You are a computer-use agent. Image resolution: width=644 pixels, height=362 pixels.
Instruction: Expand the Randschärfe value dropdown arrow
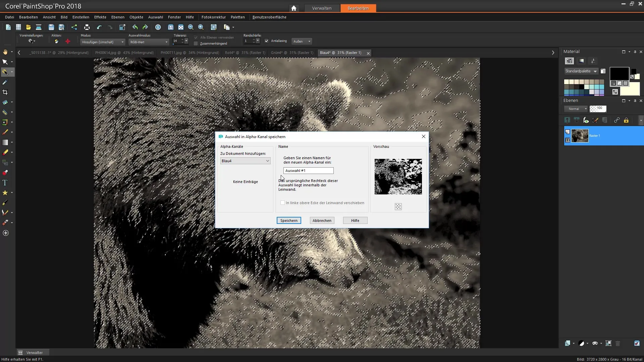(x=258, y=41)
